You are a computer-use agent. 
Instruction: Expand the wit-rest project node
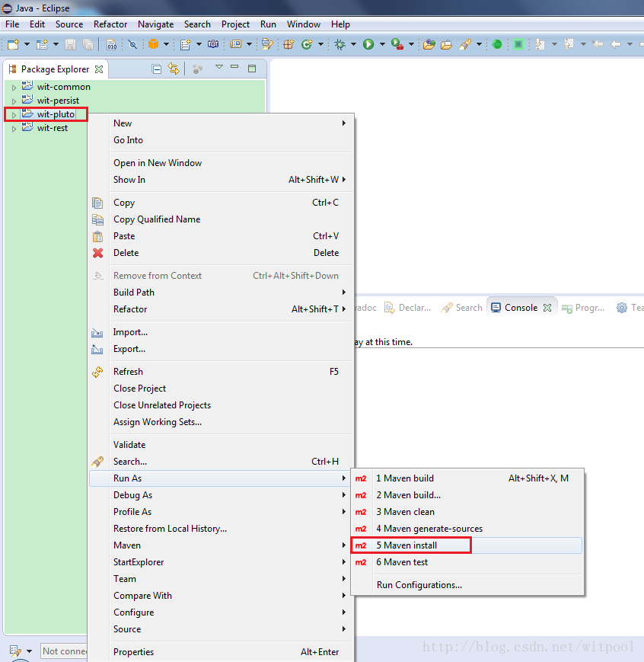[x=14, y=129]
